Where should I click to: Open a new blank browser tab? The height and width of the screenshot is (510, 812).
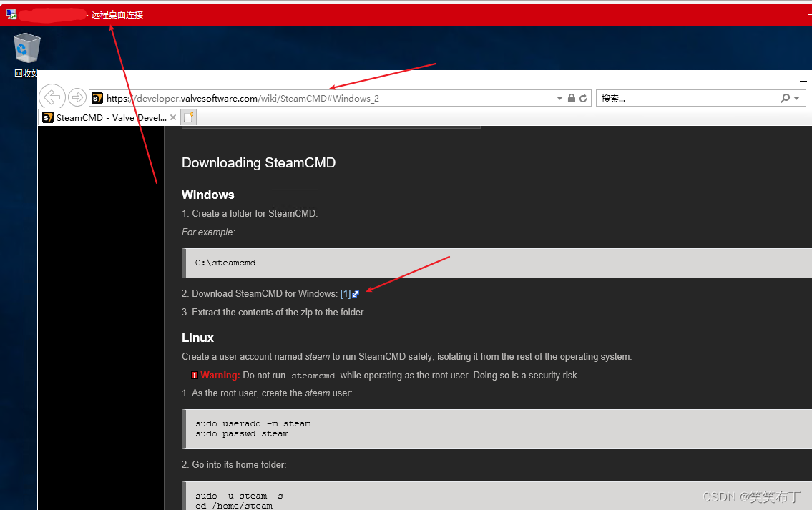189,117
